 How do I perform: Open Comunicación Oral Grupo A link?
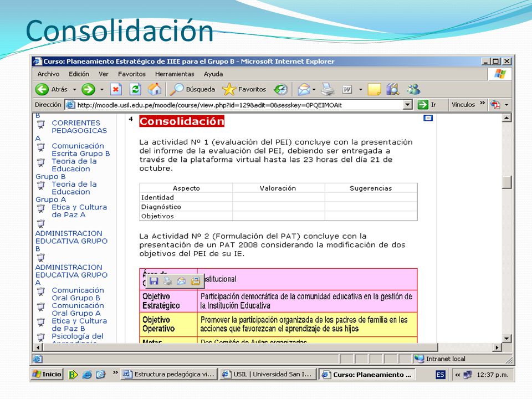[x=78, y=309]
